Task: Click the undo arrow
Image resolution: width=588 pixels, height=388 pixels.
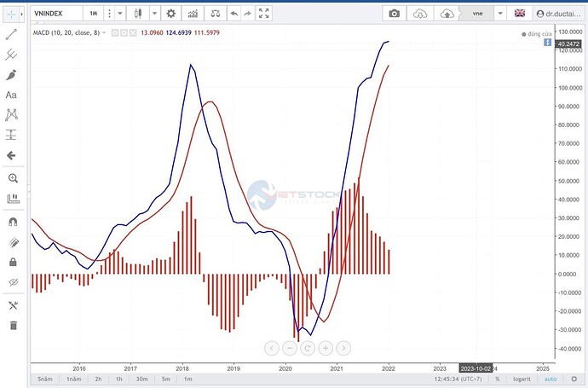Action: (234, 14)
